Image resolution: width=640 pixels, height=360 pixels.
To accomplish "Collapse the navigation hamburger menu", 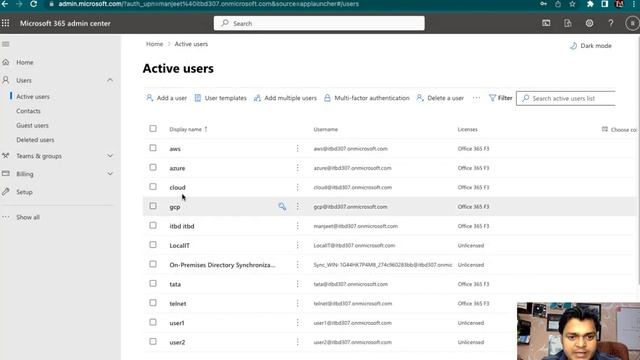I will (6, 44).
